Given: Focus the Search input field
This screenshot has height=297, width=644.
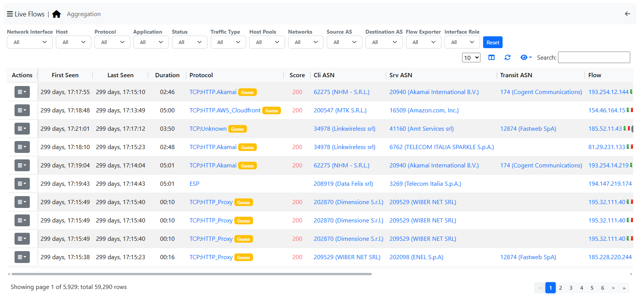Looking at the screenshot, I should click(594, 57).
